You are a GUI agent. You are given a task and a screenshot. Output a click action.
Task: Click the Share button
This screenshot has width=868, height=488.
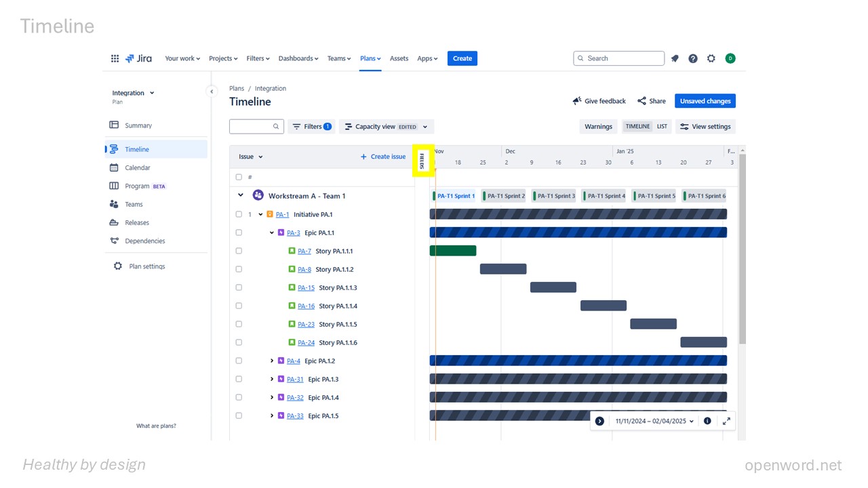(x=651, y=101)
